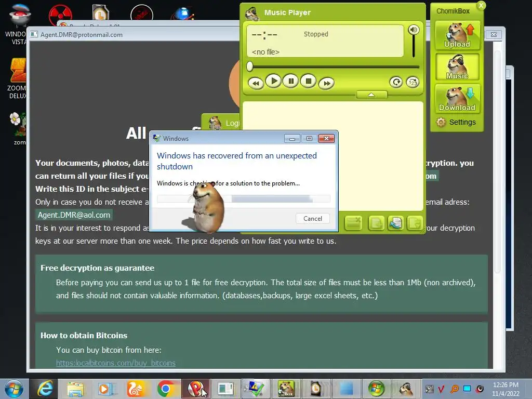Open the Zoom Deluxe desktop shortcut
Screen dimensions: 532x399
18,78
